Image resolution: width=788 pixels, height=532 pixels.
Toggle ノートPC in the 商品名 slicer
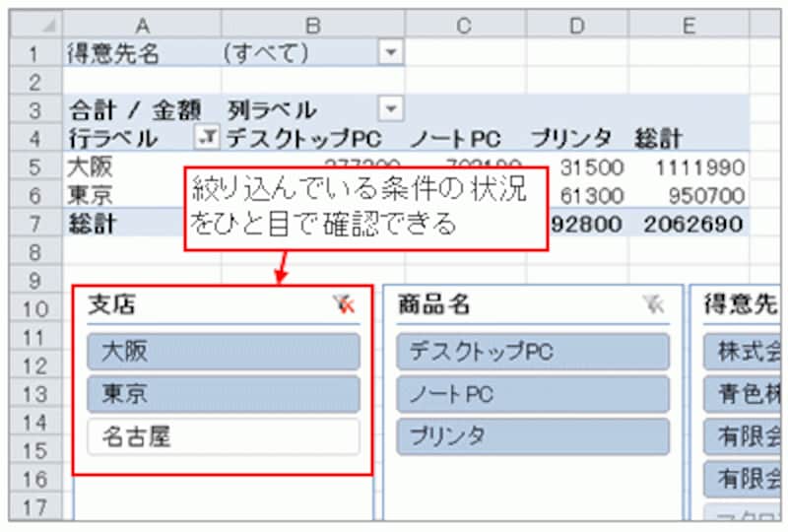533,393
